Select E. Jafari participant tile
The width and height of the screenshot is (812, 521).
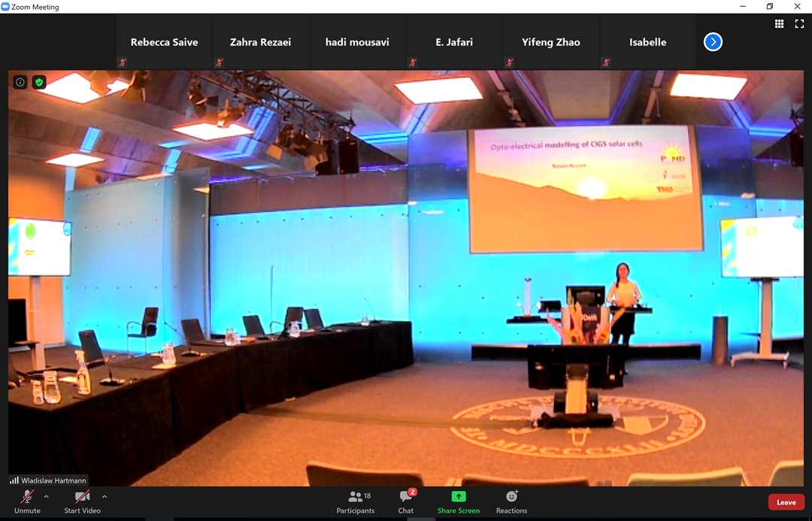point(454,42)
